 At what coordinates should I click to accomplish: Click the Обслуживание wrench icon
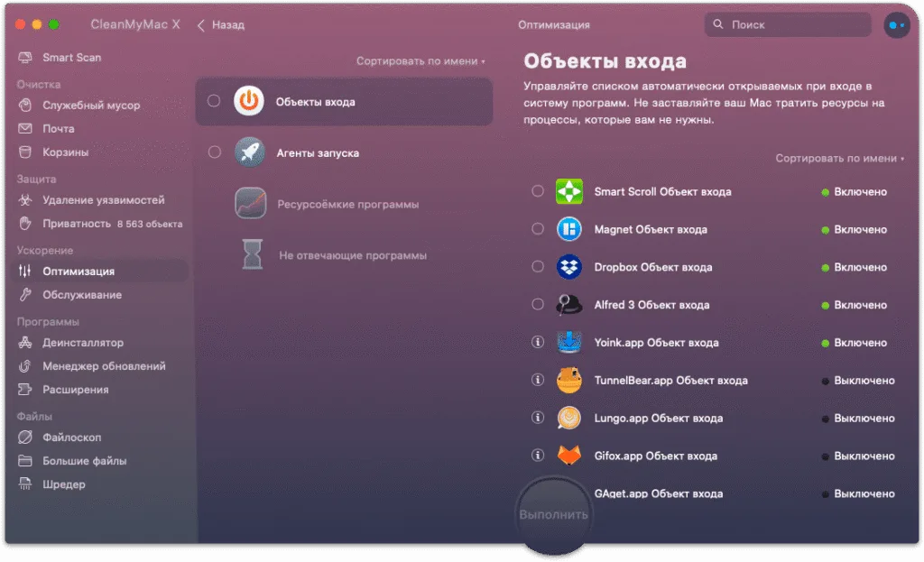(x=24, y=295)
